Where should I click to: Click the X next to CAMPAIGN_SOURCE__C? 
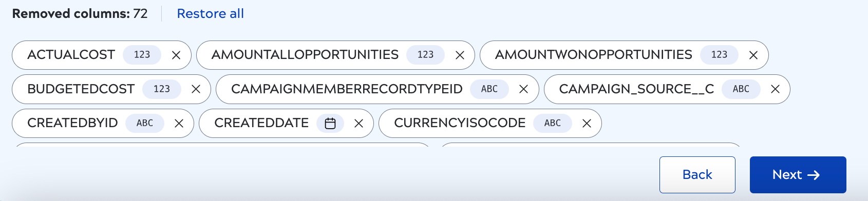point(775,89)
